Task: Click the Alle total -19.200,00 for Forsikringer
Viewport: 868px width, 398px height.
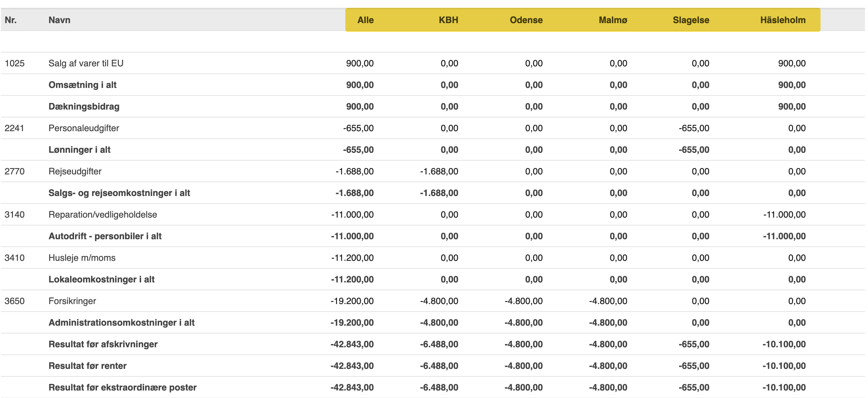Action: coord(352,301)
